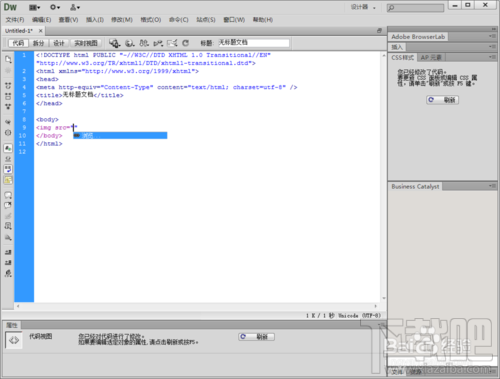The width and height of the screenshot is (500, 379).
Task: Click the Multiscreen preview toolbar icon
Action: (x=115, y=43)
